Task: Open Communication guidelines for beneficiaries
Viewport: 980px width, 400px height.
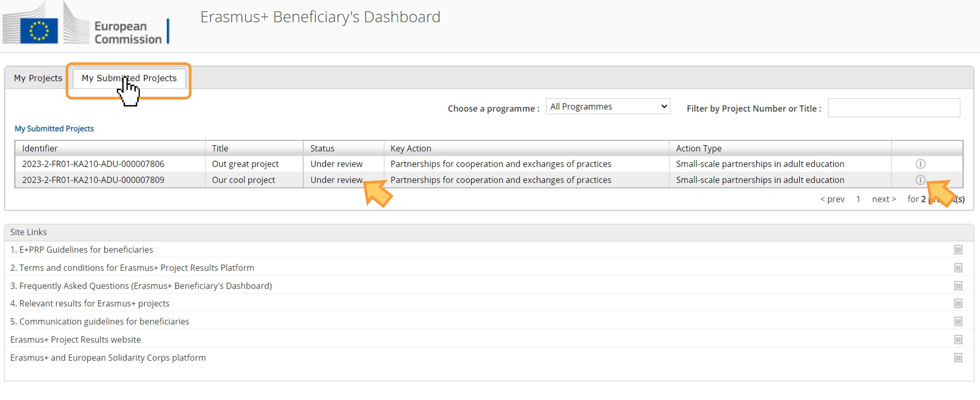Action: click(99, 322)
